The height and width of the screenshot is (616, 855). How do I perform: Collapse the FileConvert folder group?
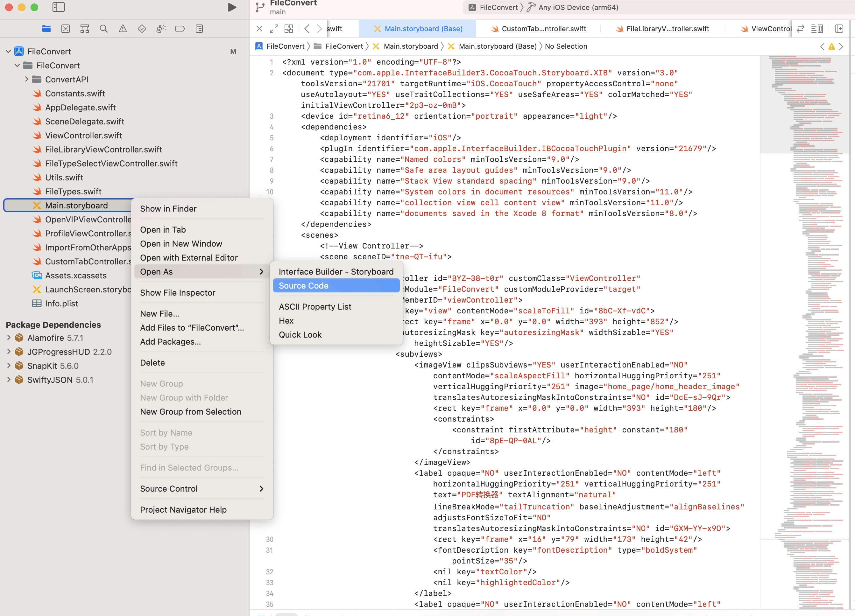tap(17, 65)
